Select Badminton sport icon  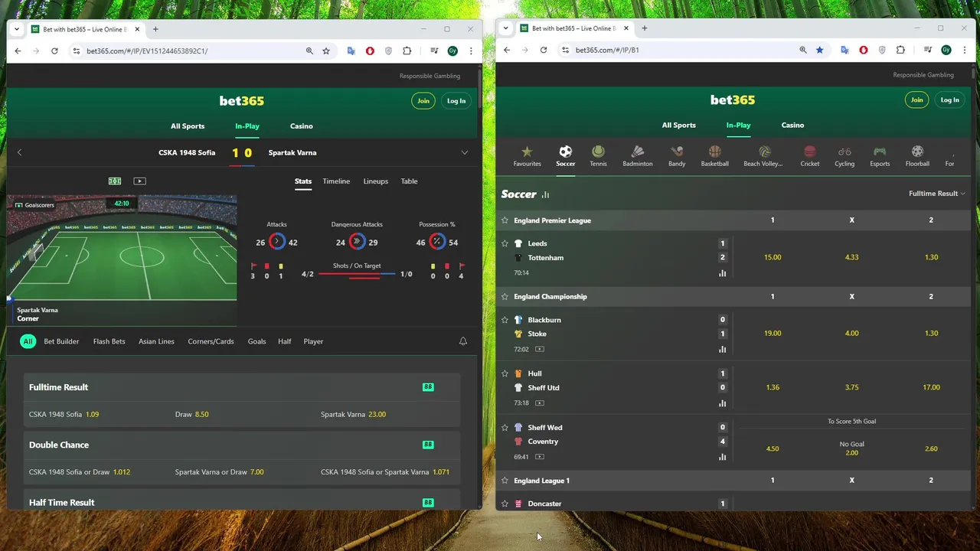(x=637, y=152)
